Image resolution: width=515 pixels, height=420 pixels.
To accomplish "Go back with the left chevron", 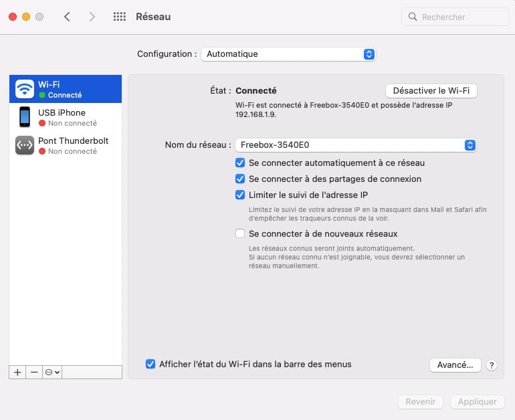I will click(67, 17).
